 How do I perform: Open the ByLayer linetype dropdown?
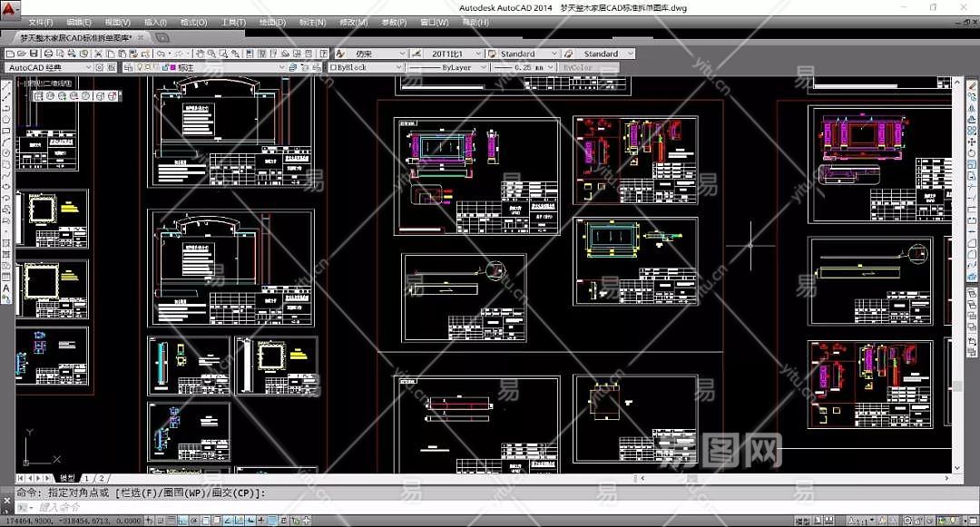483,67
